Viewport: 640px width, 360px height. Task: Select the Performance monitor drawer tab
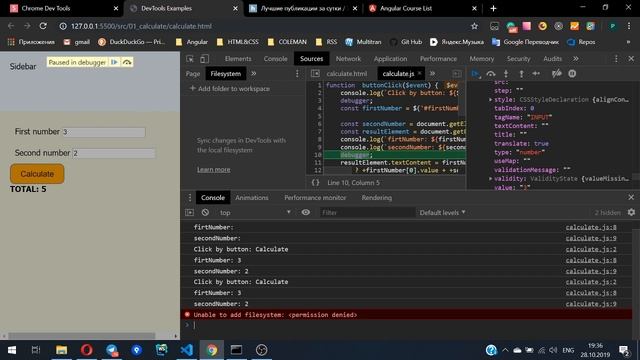tap(315, 198)
